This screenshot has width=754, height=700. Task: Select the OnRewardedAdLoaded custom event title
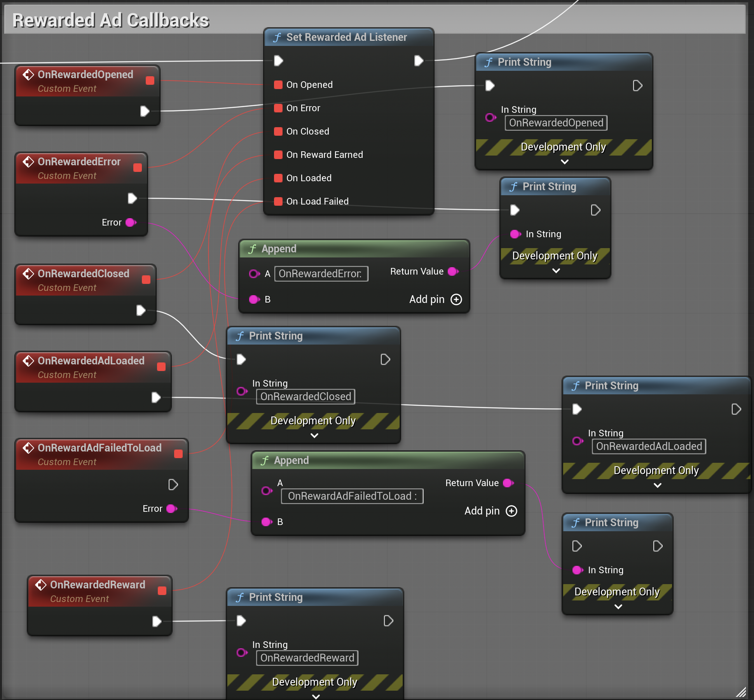click(91, 361)
